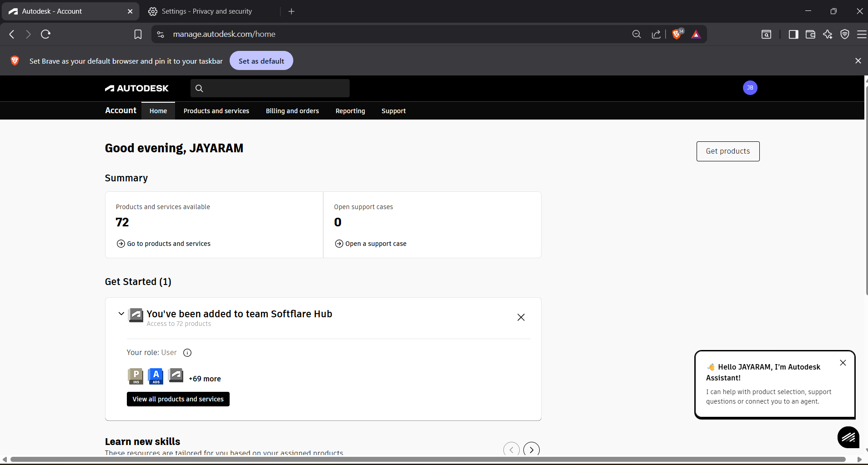Click the Softflare Hub team icon
The height and width of the screenshot is (465, 868).
tap(136, 315)
